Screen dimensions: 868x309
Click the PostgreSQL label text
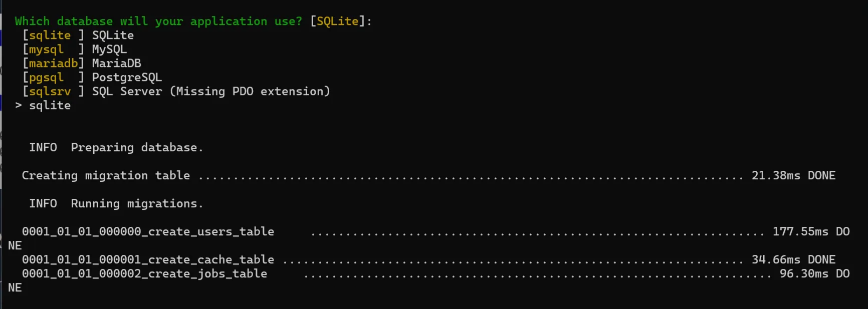(127, 78)
